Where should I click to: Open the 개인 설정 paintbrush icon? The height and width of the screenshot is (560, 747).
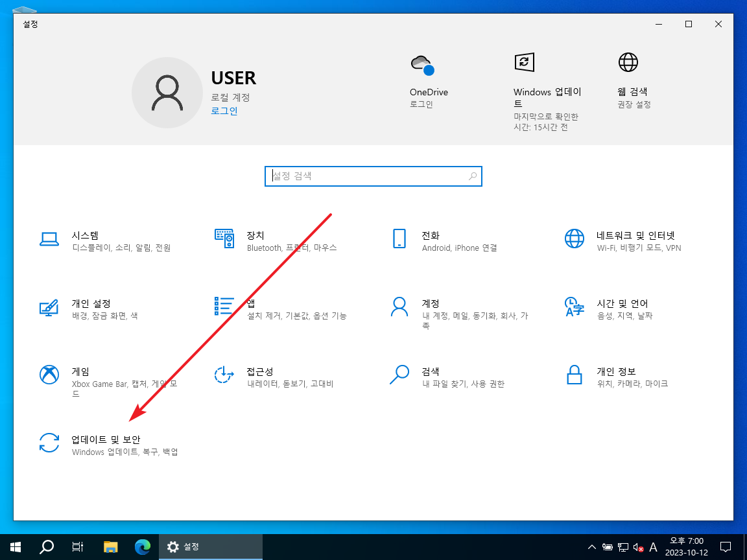point(49,308)
